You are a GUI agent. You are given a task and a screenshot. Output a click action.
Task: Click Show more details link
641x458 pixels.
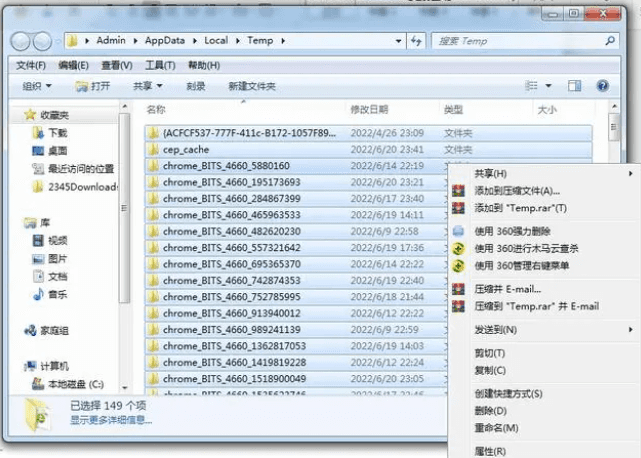[111, 420]
